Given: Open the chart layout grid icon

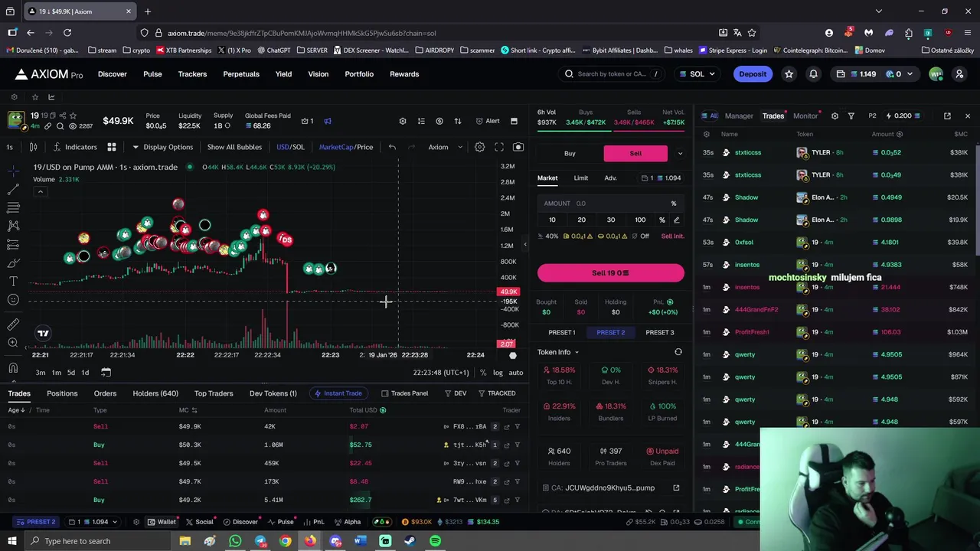Looking at the screenshot, I should pyautogui.click(x=111, y=147).
